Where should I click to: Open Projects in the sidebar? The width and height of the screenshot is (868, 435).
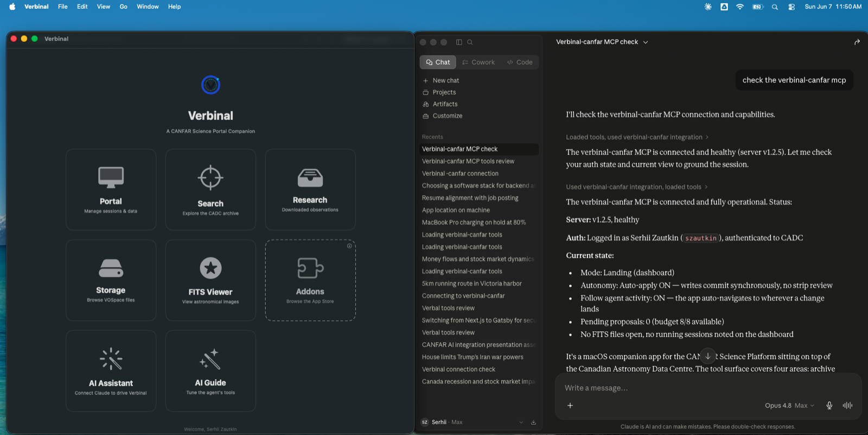(479, 92)
